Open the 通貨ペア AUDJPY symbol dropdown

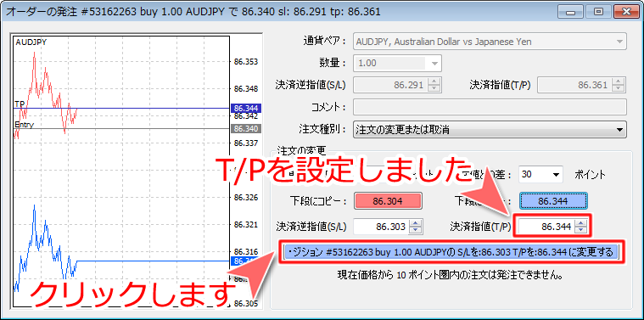(x=490, y=42)
